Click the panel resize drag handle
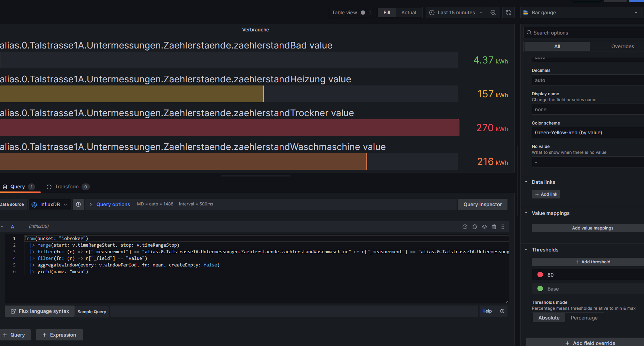644x346 pixels. 256,176
